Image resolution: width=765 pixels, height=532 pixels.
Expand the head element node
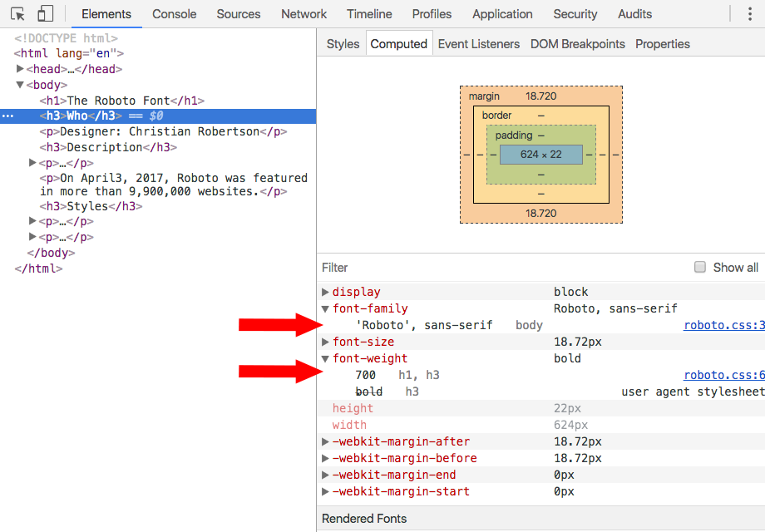(20, 69)
